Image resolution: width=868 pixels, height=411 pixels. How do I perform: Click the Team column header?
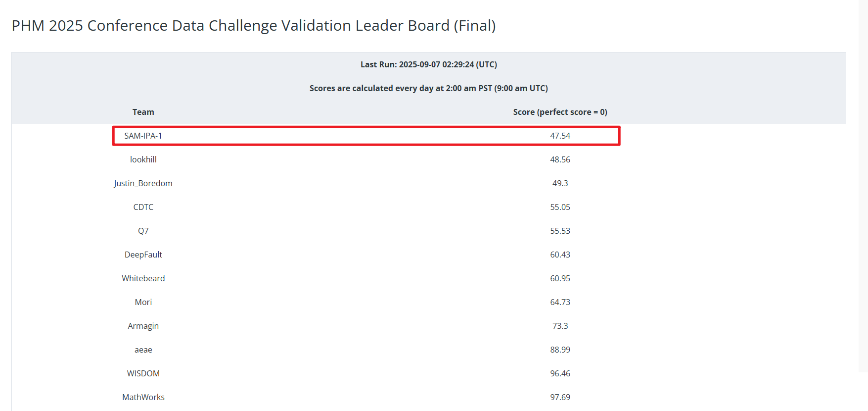pyautogui.click(x=143, y=112)
